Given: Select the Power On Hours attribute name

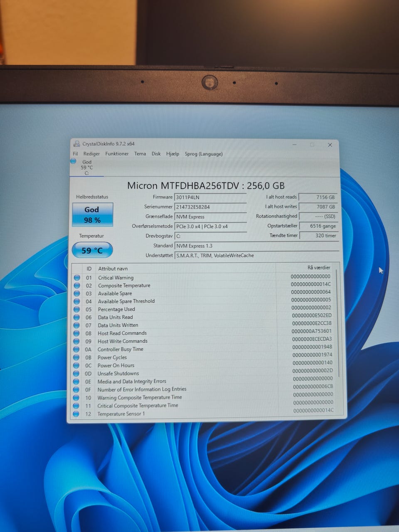Looking at the screenshot, I should tap(116, 365).
